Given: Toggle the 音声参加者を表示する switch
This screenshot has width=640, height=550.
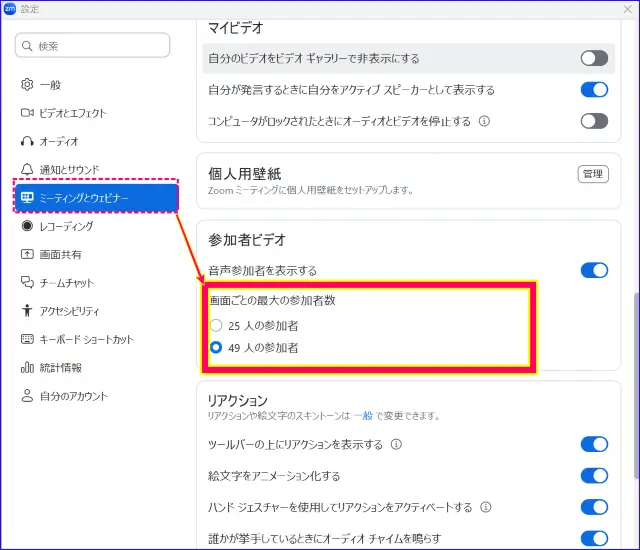Looking at the screenshot, I should coord(594,270).
